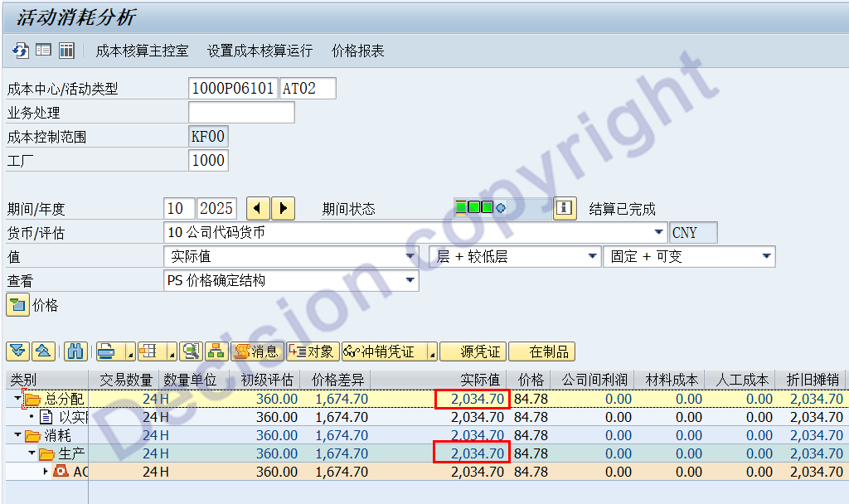Click the expand all nodes icon
This screenshot has height=504, width=849.
[x=18, y=351]
